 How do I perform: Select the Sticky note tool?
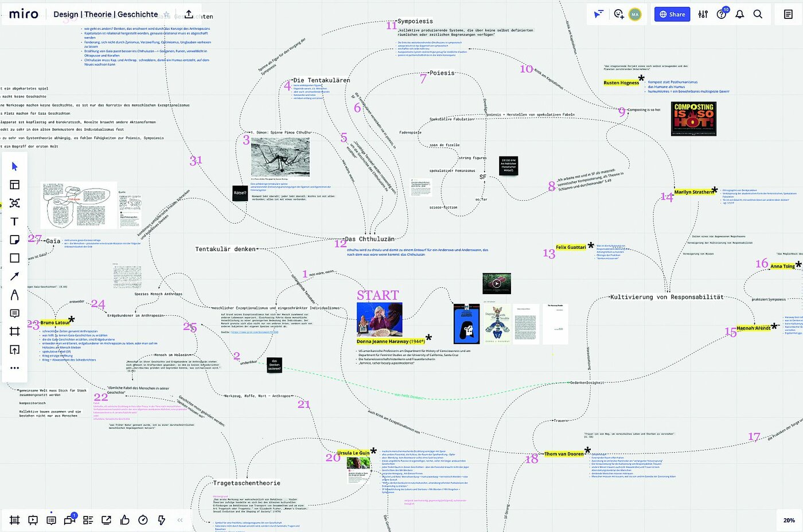[x=15, y=240]
